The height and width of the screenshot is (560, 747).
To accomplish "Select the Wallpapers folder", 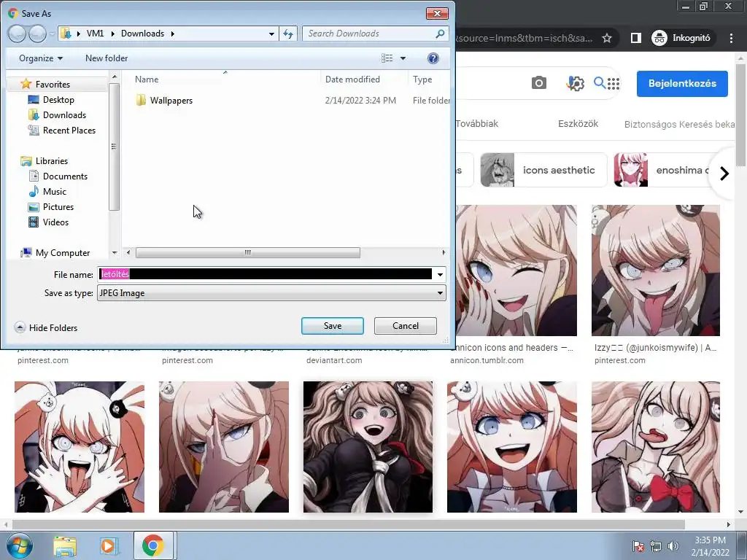I will click(171, 101).
